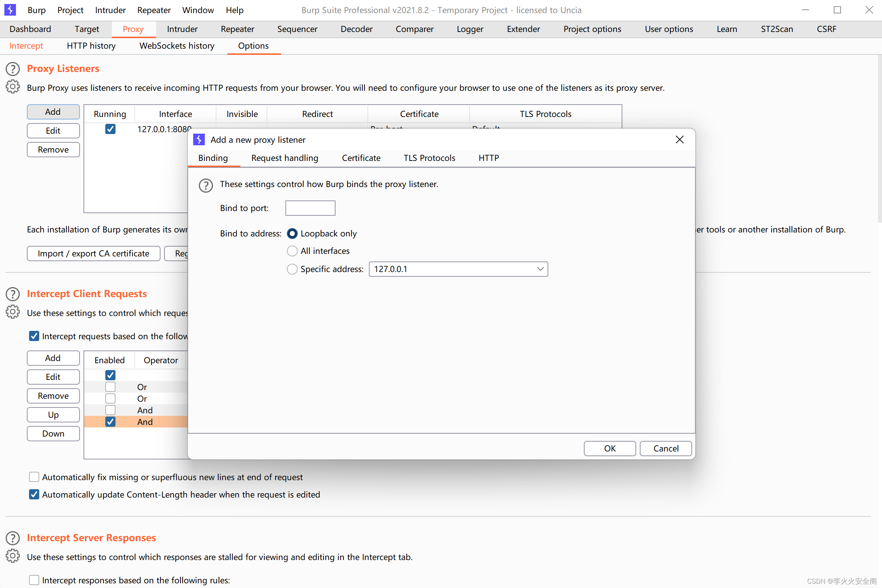The image size is (882, 588).
Task: Open Specific address dropdown 127.0.0.1
Action: pos(458,269)
